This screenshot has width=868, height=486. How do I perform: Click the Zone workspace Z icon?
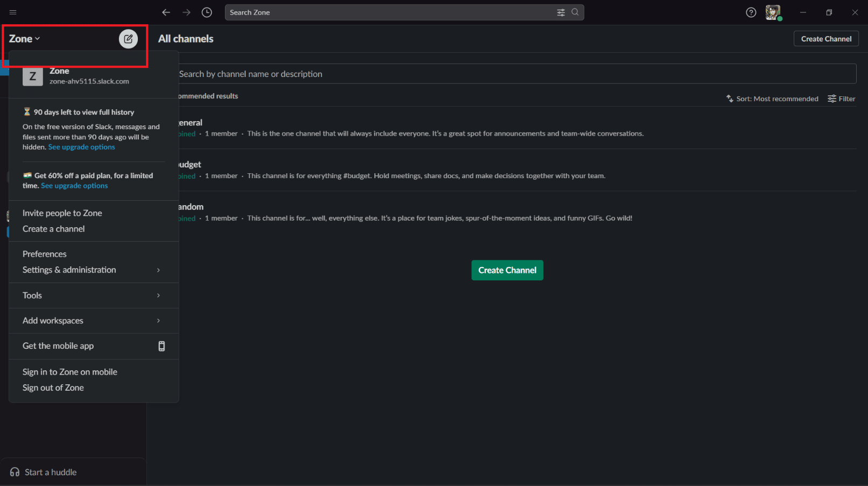(33, 76)
